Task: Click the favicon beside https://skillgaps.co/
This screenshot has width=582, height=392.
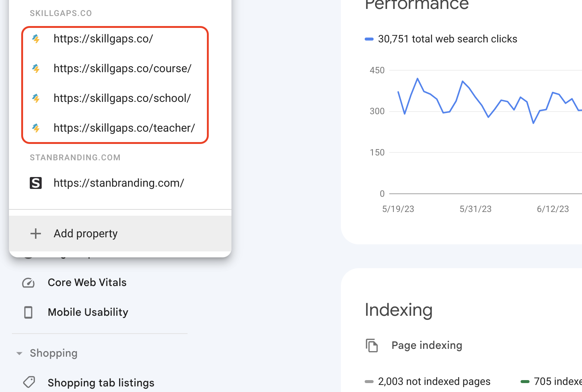Action: (36, 39)
